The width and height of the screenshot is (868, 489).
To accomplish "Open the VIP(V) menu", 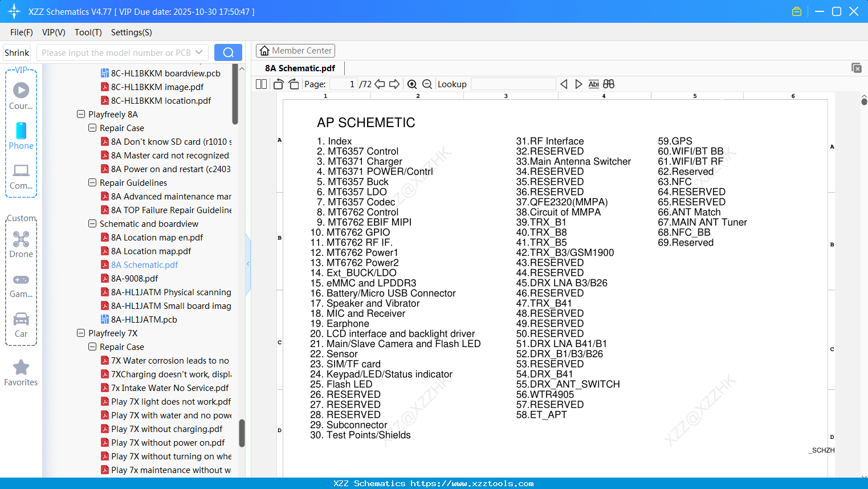I will click(x=54, y=32).
